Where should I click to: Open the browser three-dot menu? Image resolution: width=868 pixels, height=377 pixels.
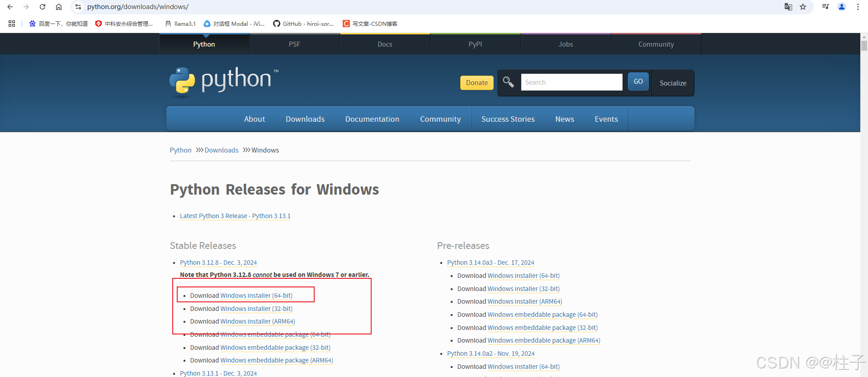pos(858,7)
